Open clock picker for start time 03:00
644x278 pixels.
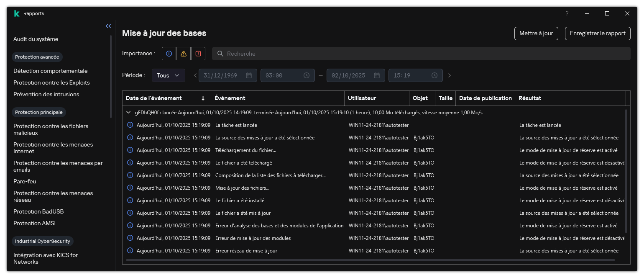(307, 75)
